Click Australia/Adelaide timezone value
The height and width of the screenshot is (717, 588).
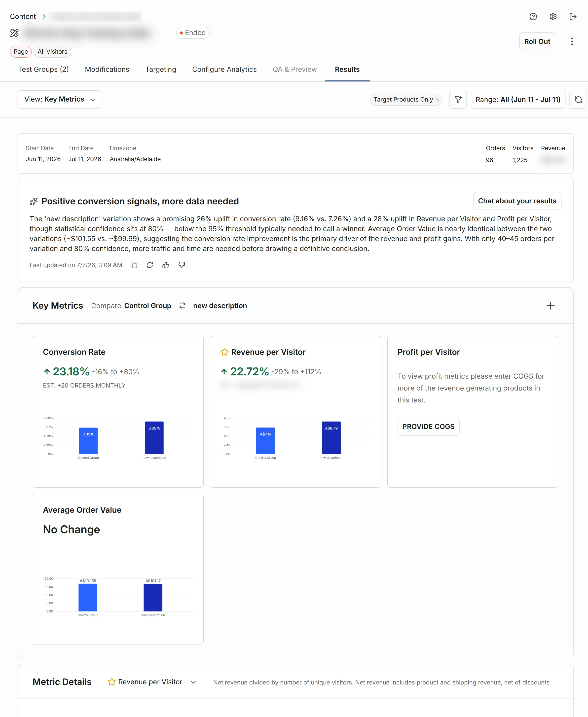tap(135, 159)
